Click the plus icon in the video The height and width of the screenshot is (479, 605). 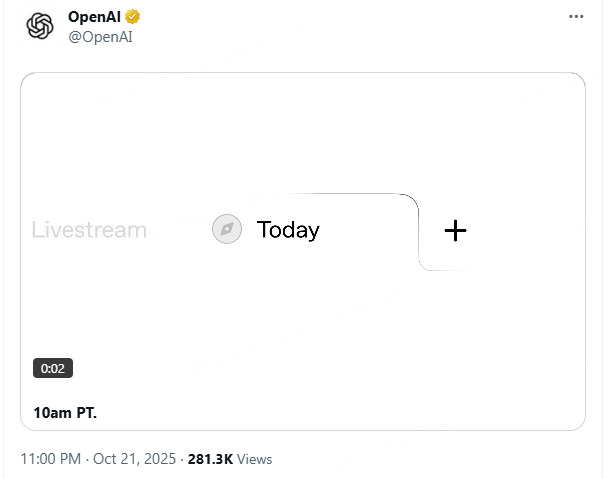455,231
